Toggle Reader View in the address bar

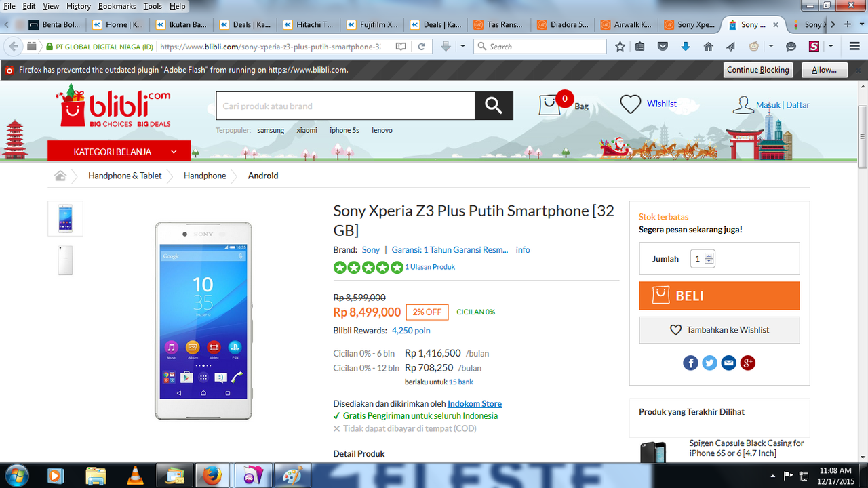point(401,47)
